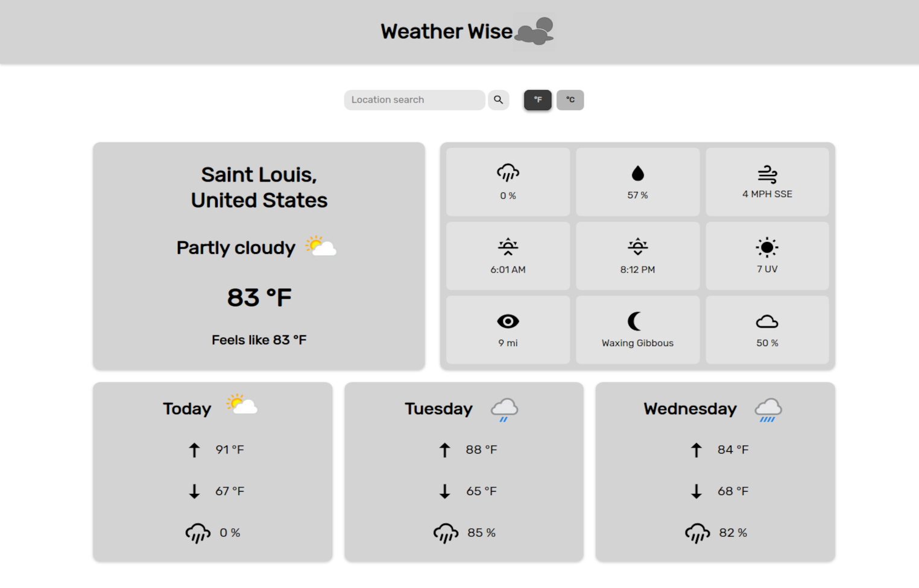Image resolution: width=919 pixels, height=588 pixels.
Task: Click the cloud cover icon showing 50 %
Action: (x=767, y=321)
